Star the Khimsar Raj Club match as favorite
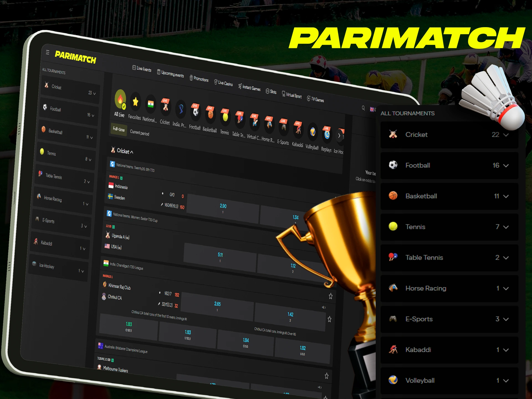Image resolution: width=532 pixels, height=399 pixels. 331,296
